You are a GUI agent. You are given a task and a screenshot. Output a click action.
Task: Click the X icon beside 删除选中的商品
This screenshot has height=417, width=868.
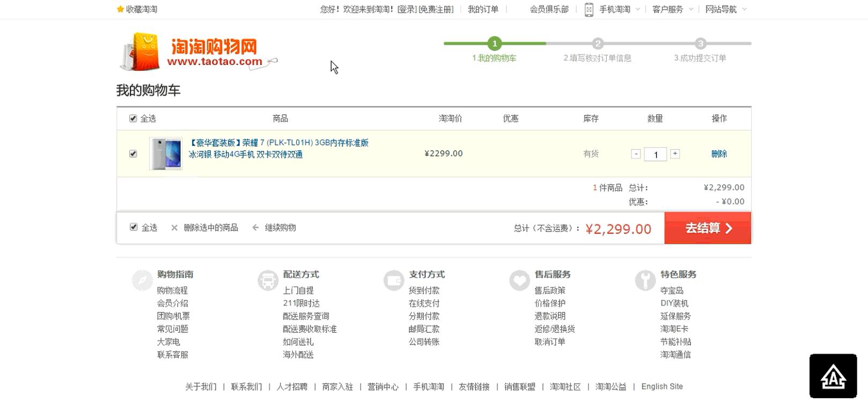tap(174, 228)
